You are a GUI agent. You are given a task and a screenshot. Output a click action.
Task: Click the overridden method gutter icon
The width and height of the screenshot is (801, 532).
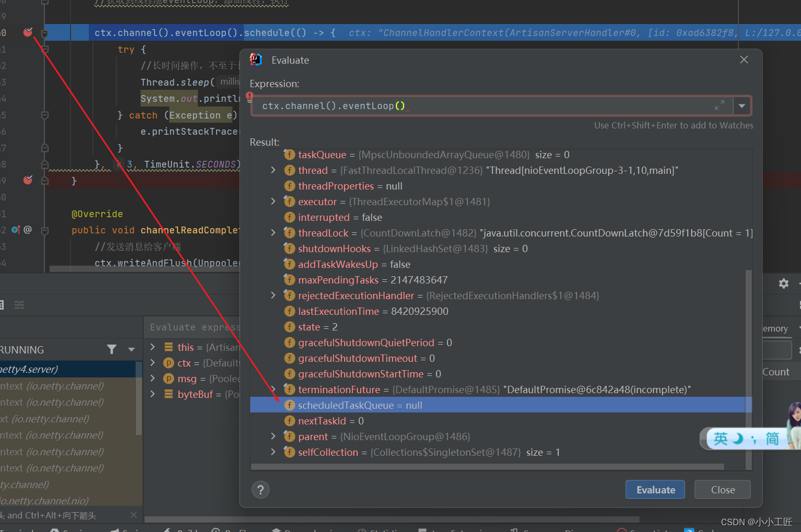click(16, 230)
